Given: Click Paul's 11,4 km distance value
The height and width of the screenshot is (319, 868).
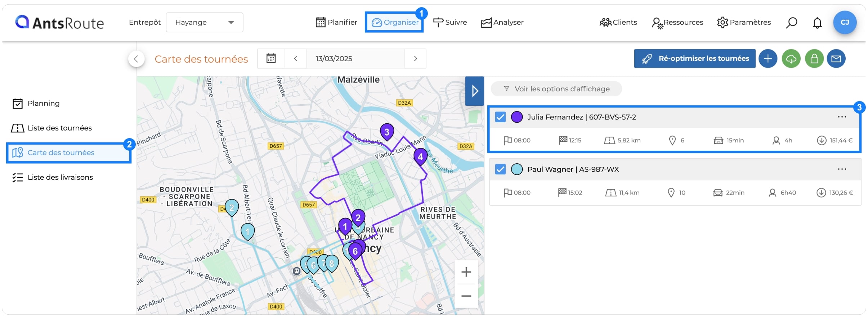Looking at the screenshot, I should click(629, 192).
